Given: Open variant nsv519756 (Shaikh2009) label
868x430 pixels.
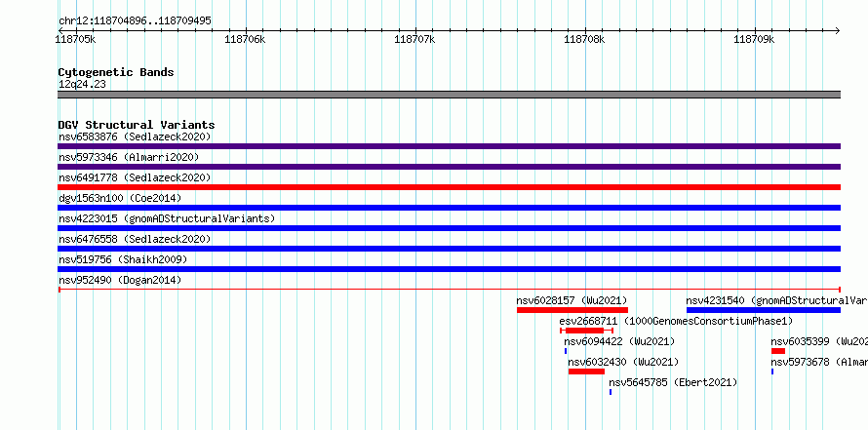Looking at the screenshot, I should click(x=123, y=259).
